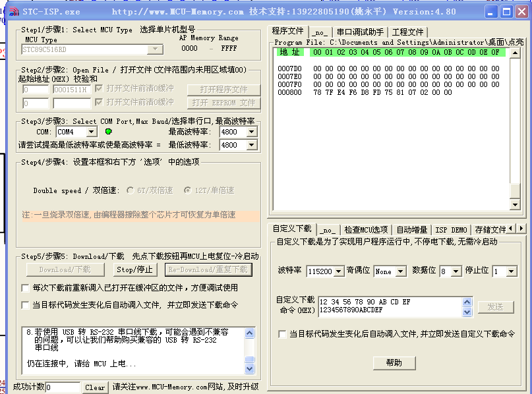Switch to ISP DEMO tab
The image size is (532, 394).
[x=452, y=230]
